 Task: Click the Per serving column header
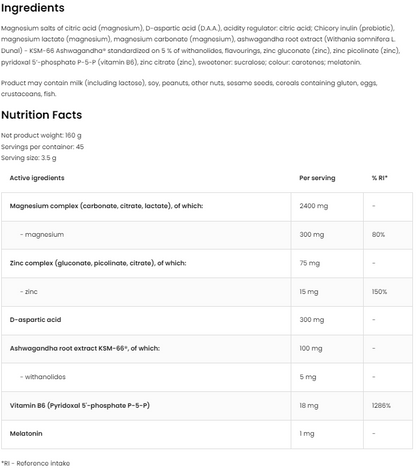coord(317,178)
